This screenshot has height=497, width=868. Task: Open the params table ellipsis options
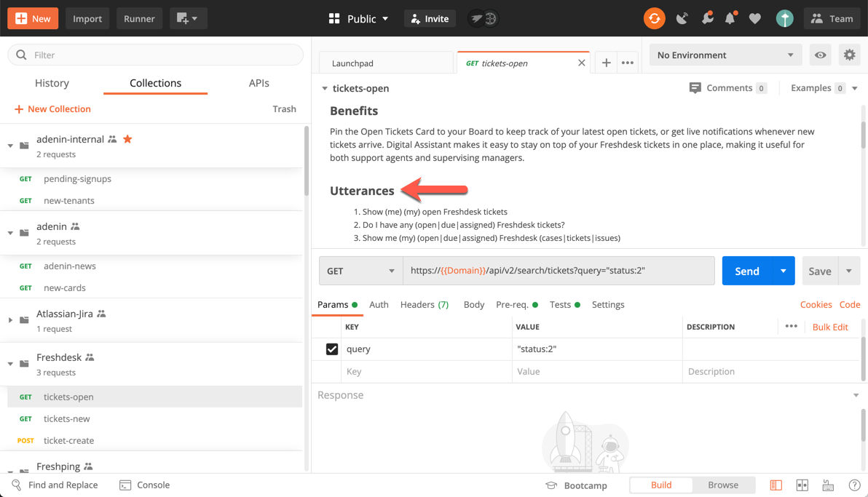[x=791, y=326]
